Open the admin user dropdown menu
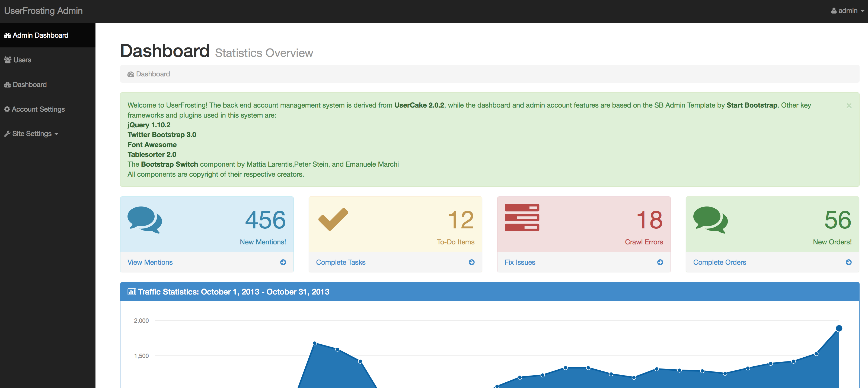 coord(847,11)
